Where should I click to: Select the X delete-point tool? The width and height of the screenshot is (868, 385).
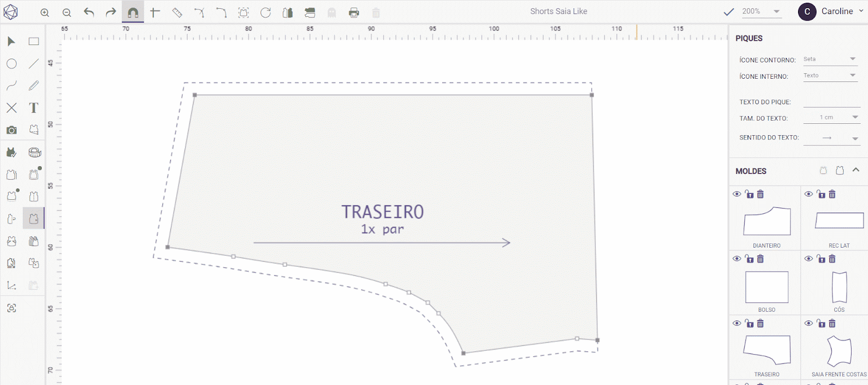(11, 108)
